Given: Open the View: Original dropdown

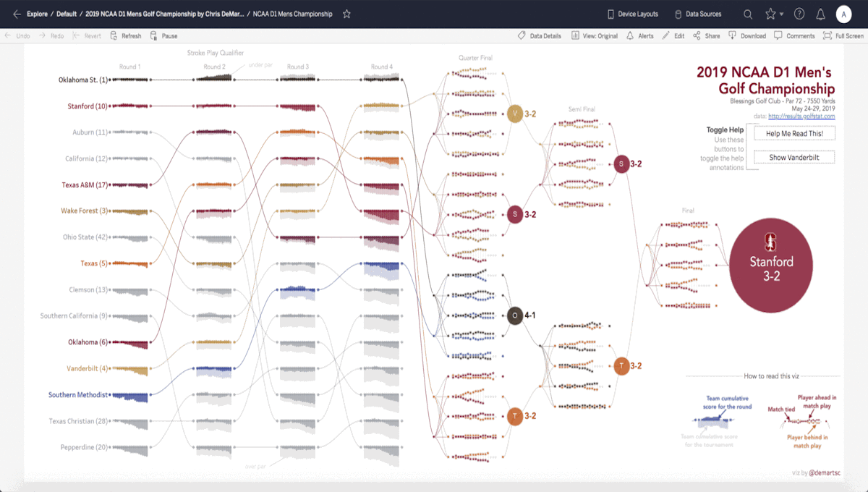Looking at the screenshot, I should coord(594,35).
